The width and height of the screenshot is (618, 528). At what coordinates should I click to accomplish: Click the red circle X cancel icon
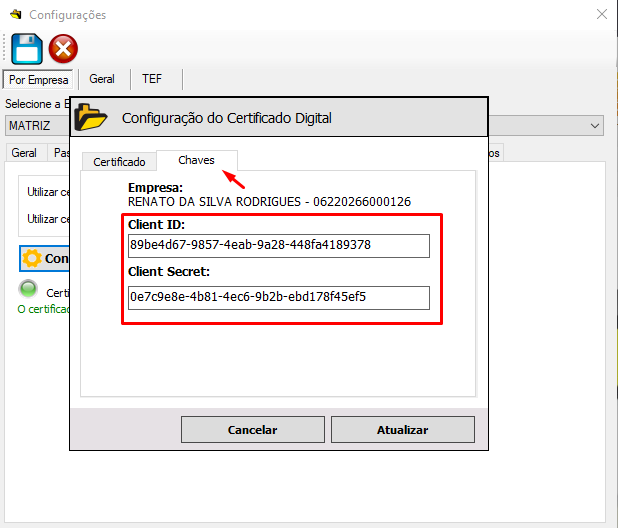[x=63, y=48]
